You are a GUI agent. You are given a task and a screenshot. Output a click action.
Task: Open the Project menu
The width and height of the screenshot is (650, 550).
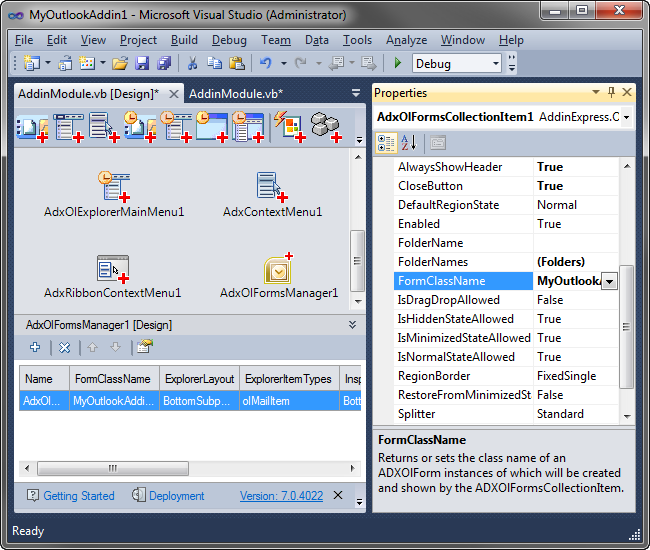[138, 40]
